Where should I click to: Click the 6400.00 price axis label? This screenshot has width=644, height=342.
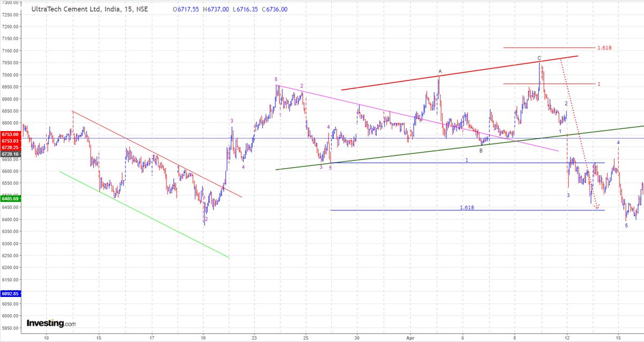(10, 220)
